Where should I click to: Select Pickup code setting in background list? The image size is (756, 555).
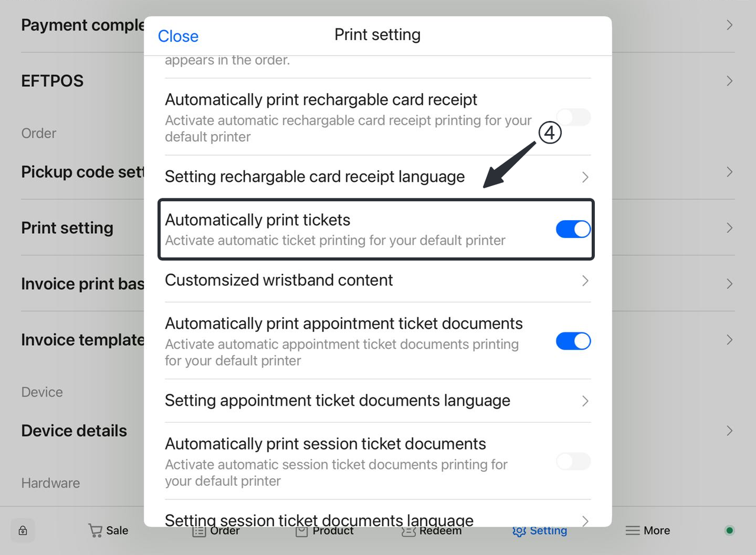(x=83, y=172)
